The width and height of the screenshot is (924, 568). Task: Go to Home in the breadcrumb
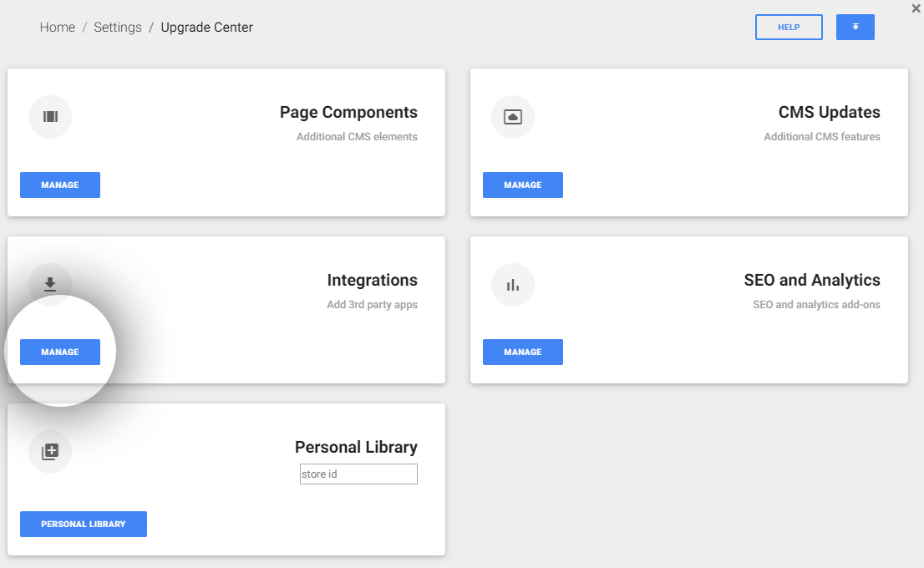point(57,27)
